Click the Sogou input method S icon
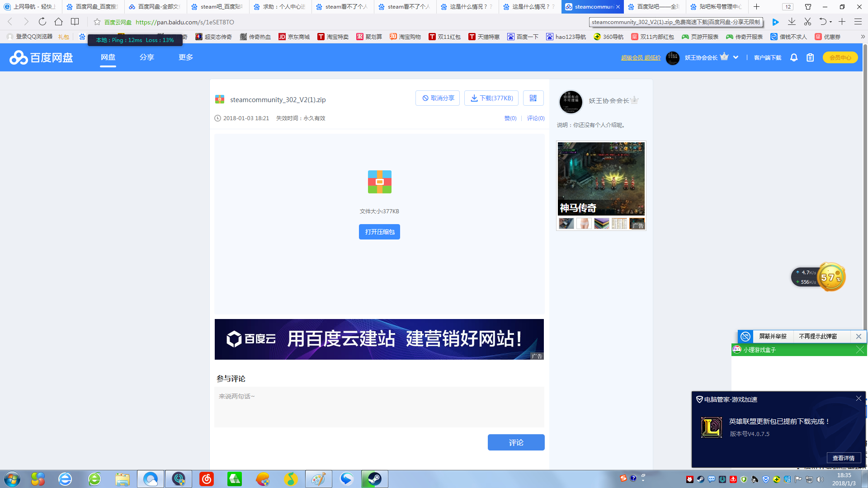The image size is (868, 488). 623,478
